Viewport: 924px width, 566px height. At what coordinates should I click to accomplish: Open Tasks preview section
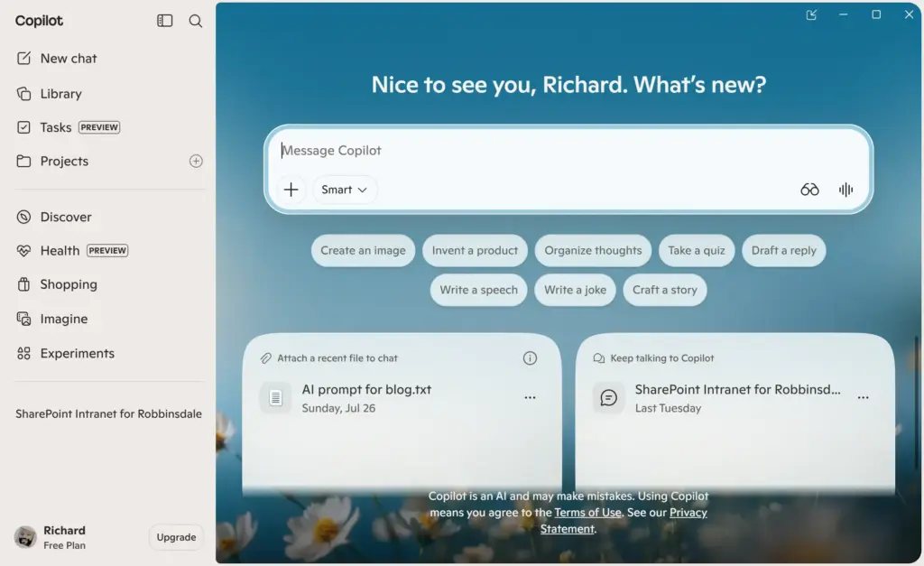coord(68,127)
